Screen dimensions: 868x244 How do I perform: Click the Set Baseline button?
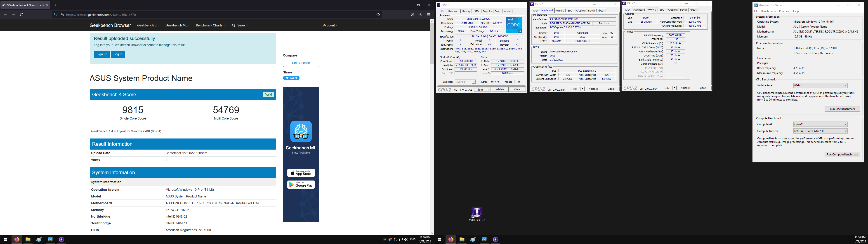coord(301,63)
